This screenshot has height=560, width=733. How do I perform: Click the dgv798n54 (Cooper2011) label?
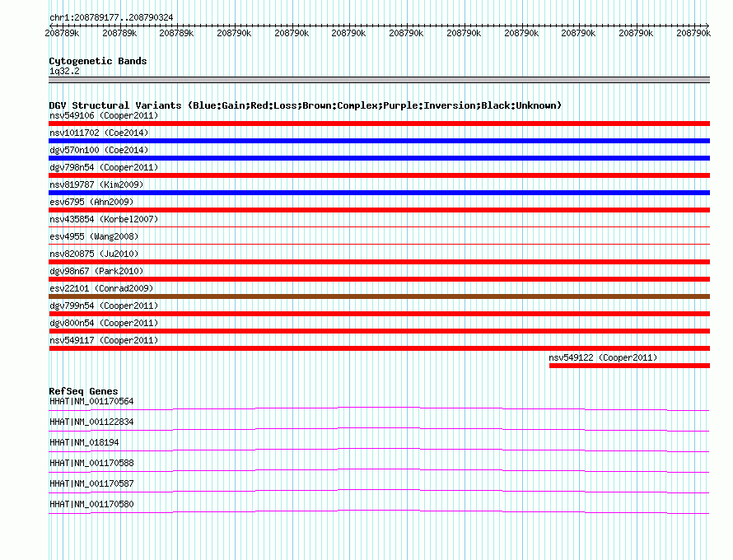(x=104, y=167)
